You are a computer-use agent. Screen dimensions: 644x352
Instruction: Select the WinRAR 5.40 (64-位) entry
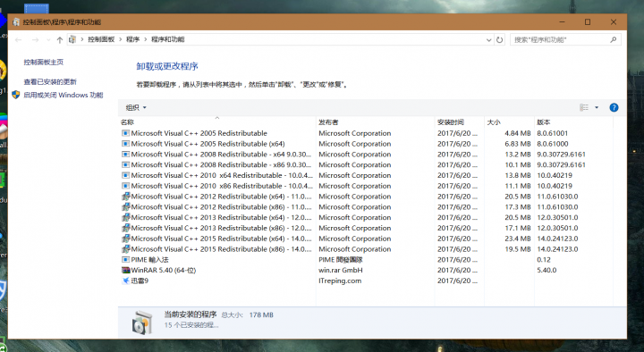(x=367, y=271)
